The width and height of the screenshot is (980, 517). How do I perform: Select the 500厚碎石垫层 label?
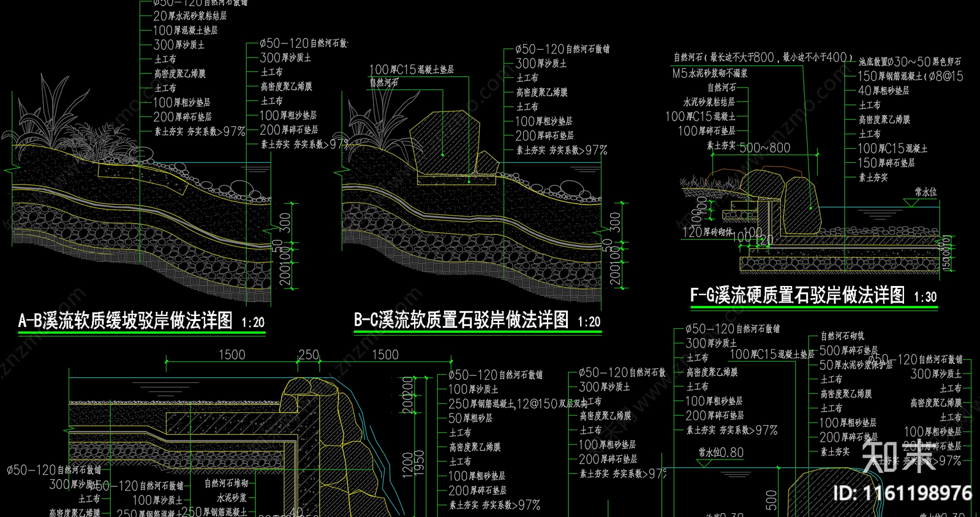pyautogui.click(x=849, y=350)
